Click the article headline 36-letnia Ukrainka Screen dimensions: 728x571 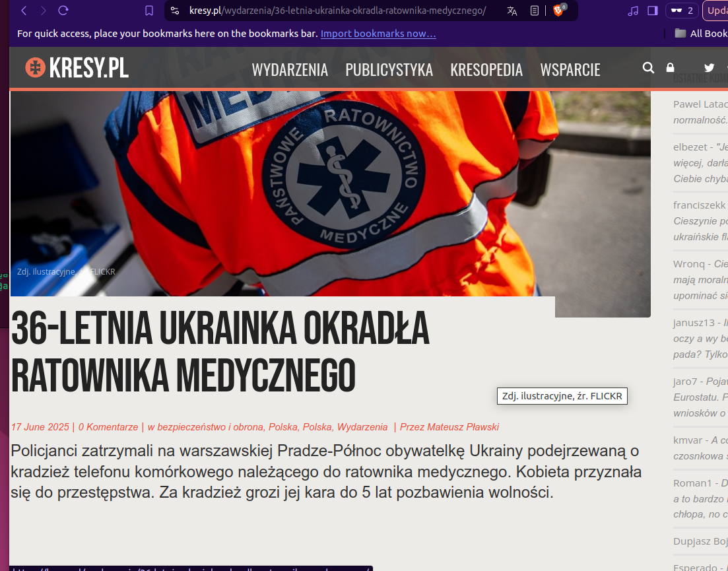point(220,351)
